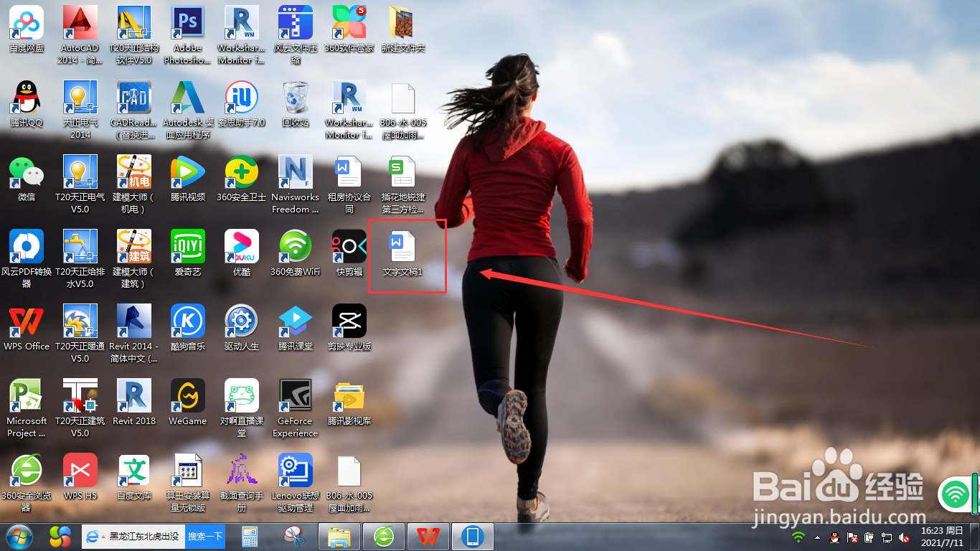Select the 回收站 recycle bin

(296, 104)
